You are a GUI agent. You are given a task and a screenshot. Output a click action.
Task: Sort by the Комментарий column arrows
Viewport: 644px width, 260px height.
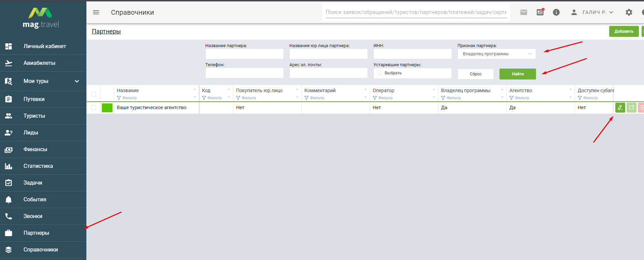(x=366, y=93)
